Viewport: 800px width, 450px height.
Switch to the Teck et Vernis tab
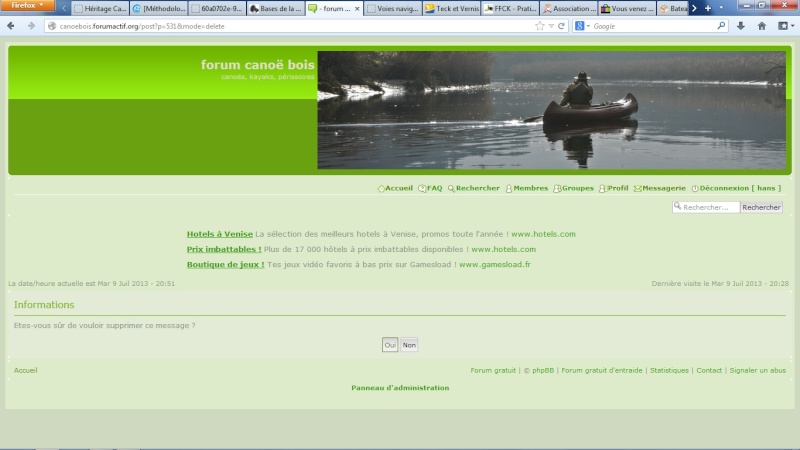(452, 9)
